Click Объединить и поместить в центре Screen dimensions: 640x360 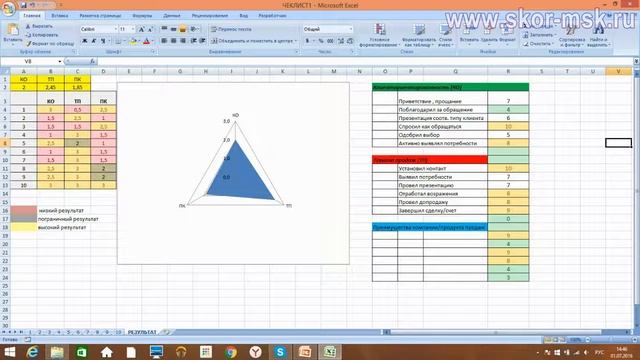point(254,41)
